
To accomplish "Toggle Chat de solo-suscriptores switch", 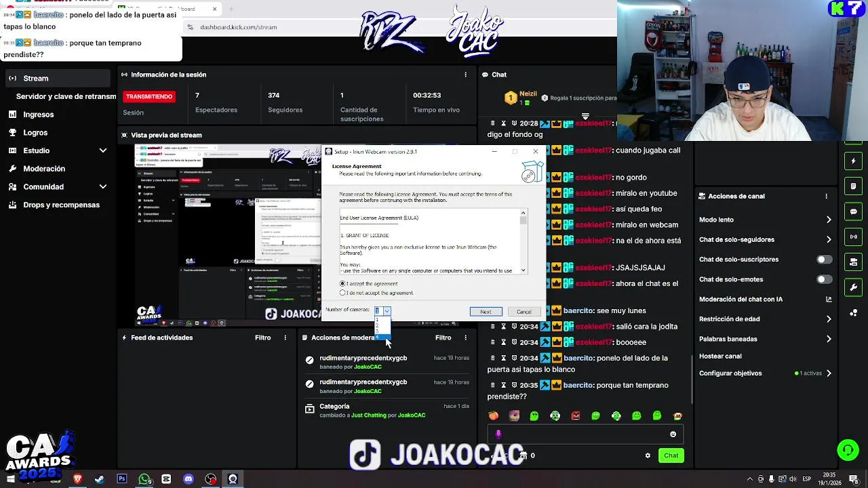I will pos(824,260).
